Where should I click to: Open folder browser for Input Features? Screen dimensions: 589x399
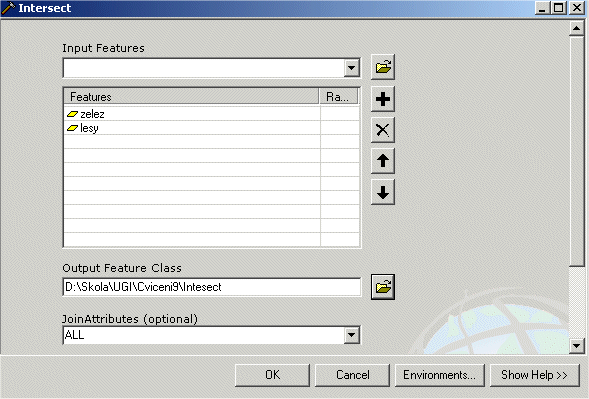(383, 67)
